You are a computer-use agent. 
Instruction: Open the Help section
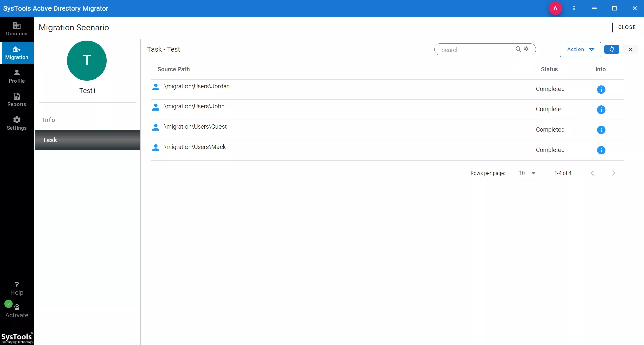coord(16,288)
